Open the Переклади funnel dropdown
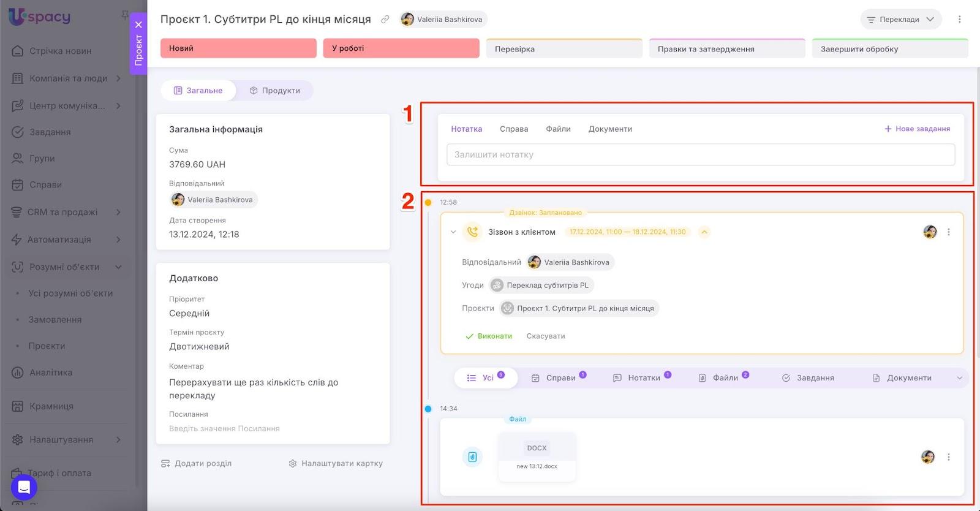 click(900, 20)
